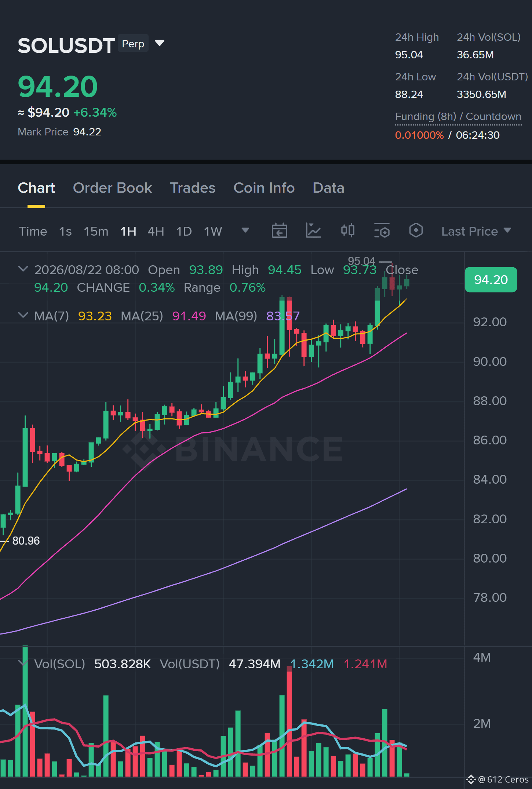Select the Time chart view button
Viewport: 532px width, 789px height.
(x=33, y=231)
